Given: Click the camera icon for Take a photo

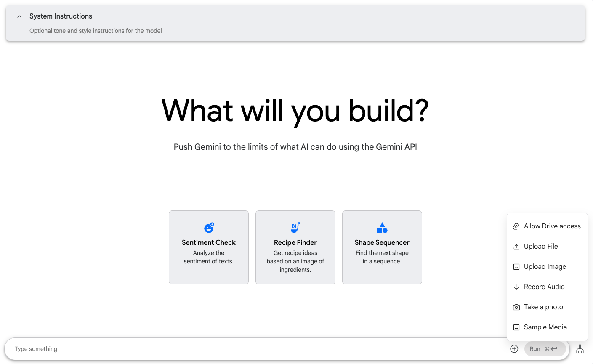Looking at the screenshot, I should (x=516, y=307).
